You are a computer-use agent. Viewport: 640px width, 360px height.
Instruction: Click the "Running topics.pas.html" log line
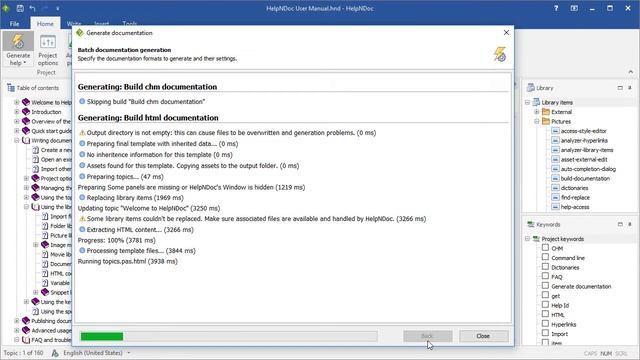[128, 261]
